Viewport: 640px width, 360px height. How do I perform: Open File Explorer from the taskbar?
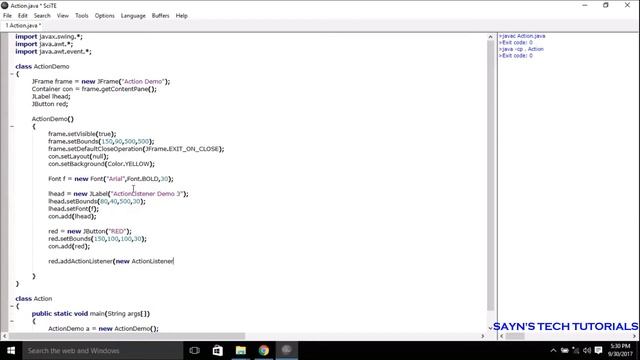[x=241, y=351]
